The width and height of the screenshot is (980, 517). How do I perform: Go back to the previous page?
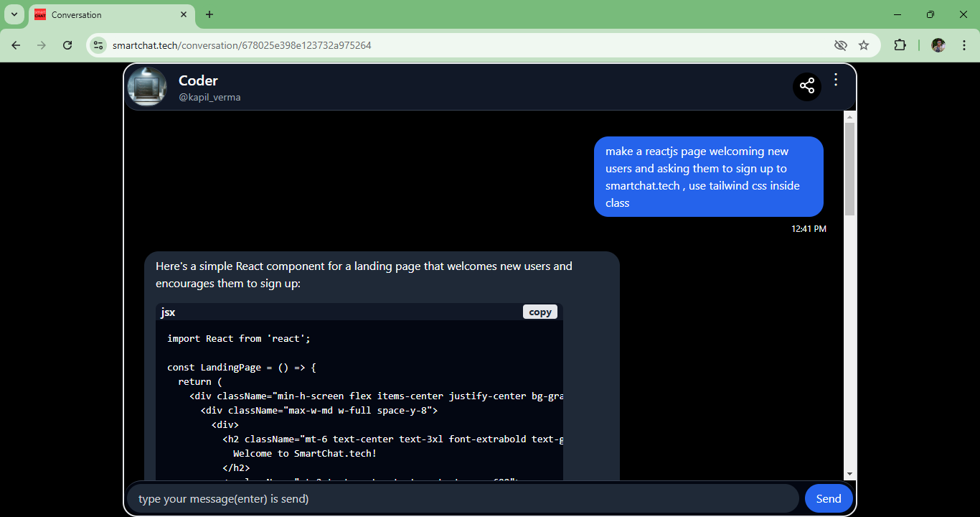(16, 45)
